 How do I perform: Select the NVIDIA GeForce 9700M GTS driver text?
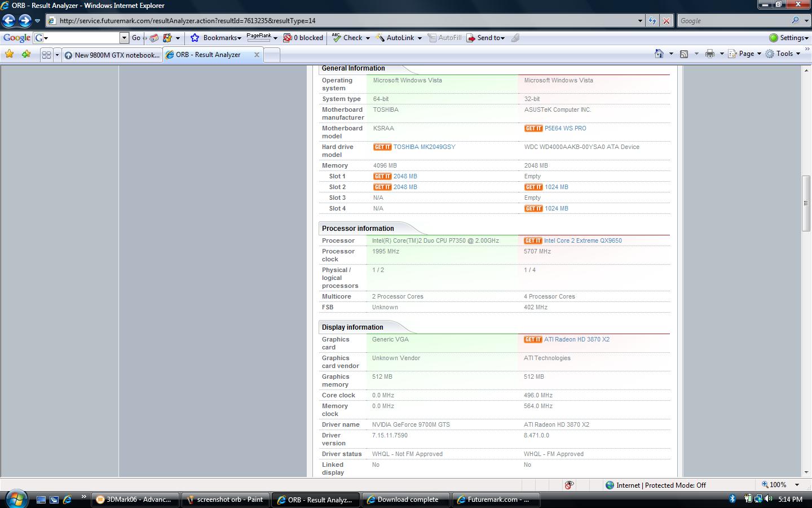411,424
